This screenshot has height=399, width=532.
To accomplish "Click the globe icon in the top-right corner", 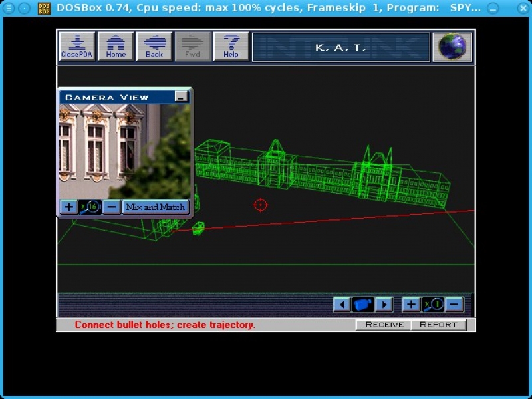I will point(453,47).
